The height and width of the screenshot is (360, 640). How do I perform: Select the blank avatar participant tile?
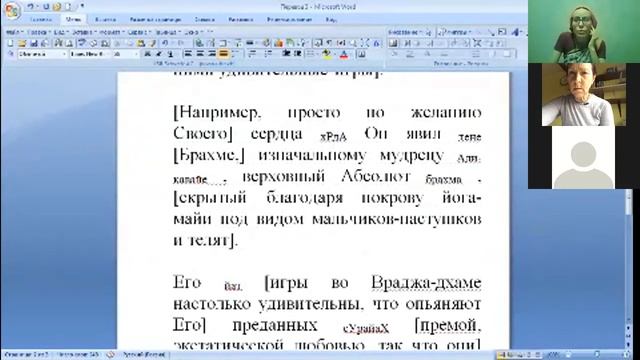tap(583, 158)
